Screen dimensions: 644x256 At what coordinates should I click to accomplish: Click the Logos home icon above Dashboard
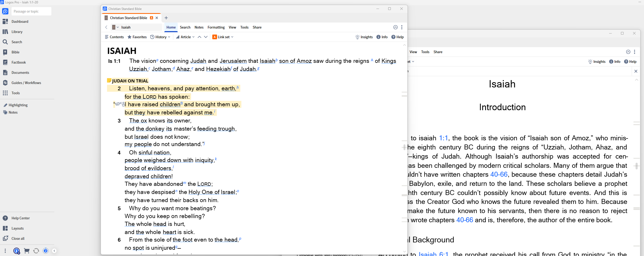[5, 11]
